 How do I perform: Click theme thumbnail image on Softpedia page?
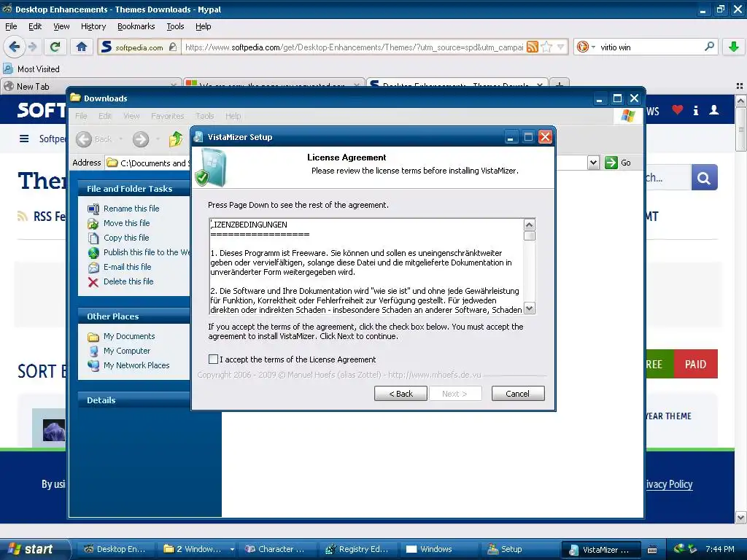(53, 430)
